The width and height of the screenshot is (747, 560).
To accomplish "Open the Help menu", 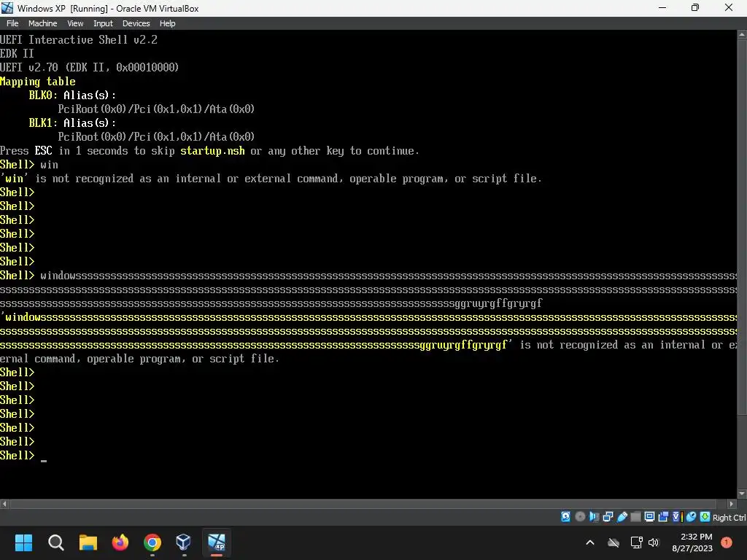I will (x=167, y=23).
